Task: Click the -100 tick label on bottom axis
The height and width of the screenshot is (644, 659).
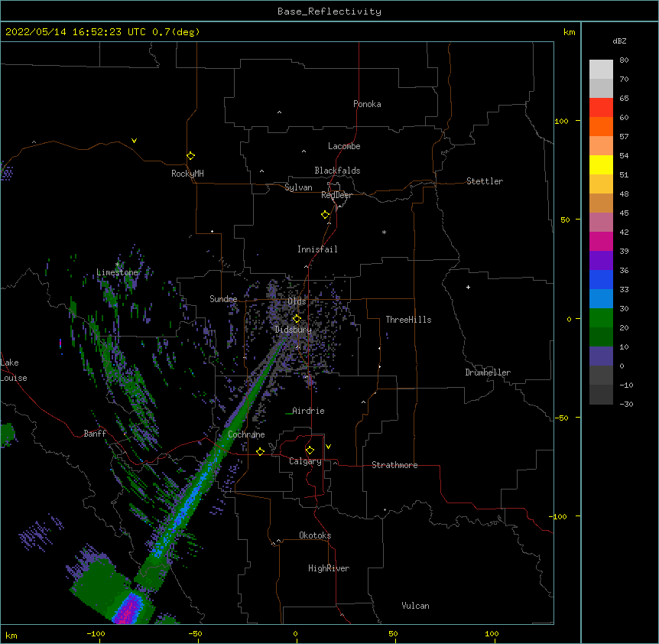Action: tap(96, 633)
